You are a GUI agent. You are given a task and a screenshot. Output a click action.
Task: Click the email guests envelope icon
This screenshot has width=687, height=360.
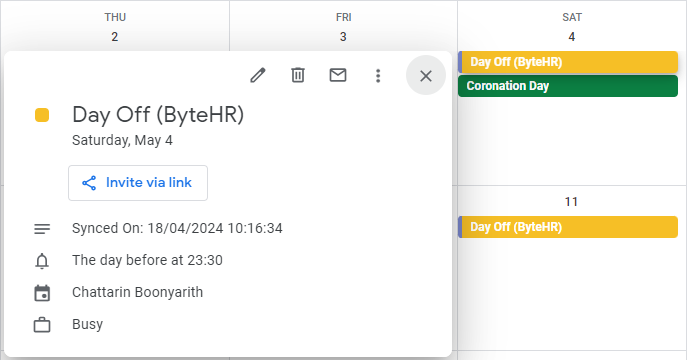338,75
